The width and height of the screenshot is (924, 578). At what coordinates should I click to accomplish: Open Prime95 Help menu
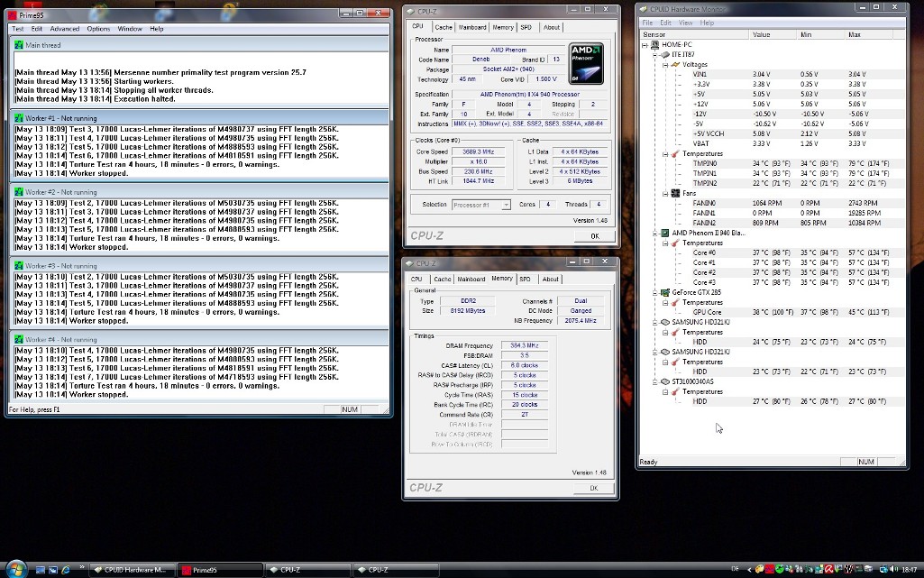(156, 29)
